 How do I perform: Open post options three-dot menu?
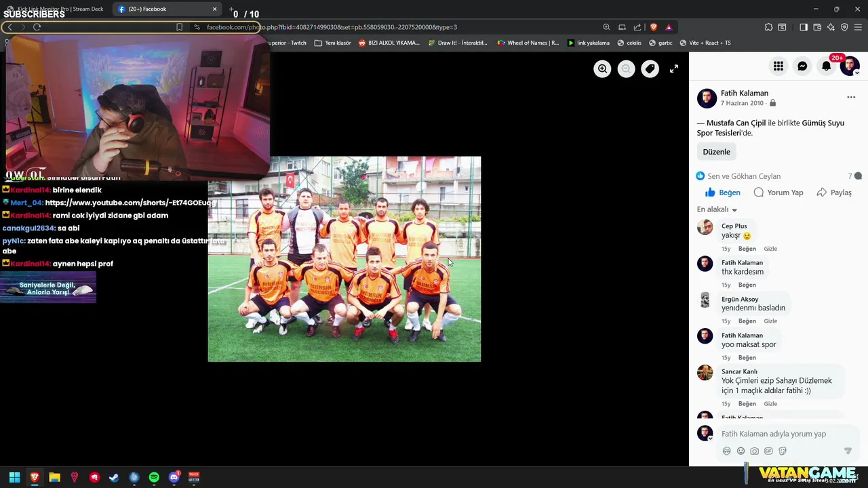pos(851,98)
